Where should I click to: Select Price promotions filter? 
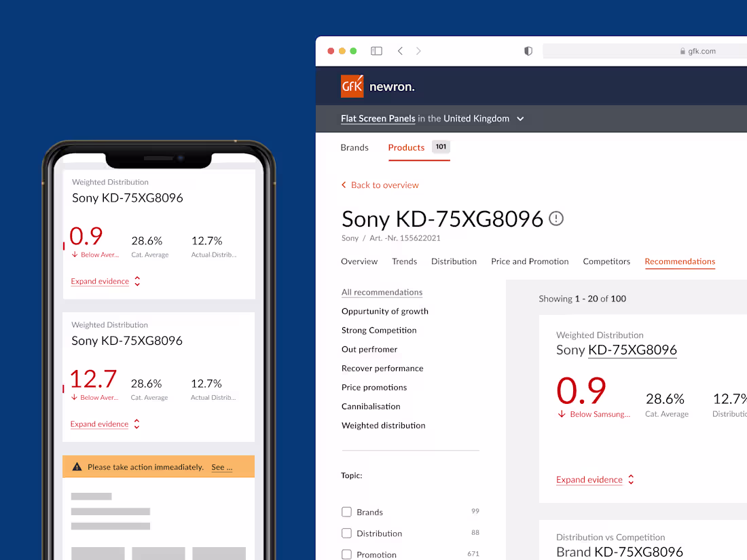(374, 388)
